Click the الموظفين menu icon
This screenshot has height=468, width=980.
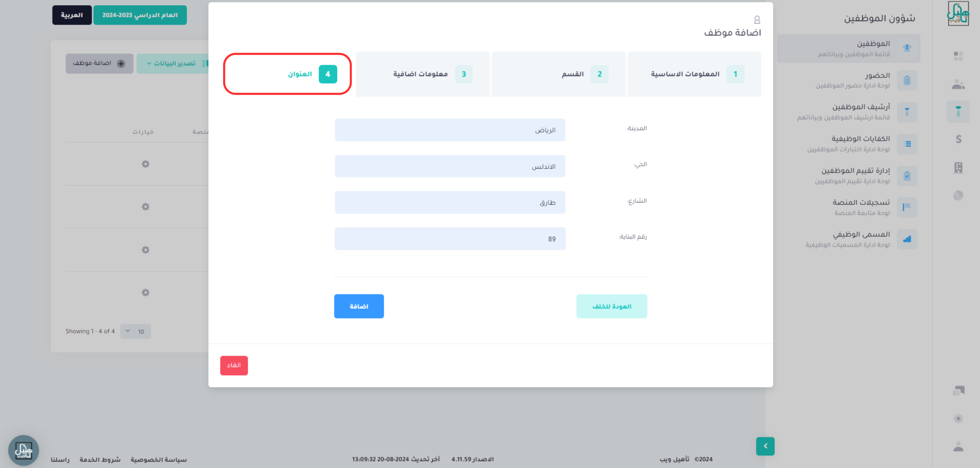point(907,48)
